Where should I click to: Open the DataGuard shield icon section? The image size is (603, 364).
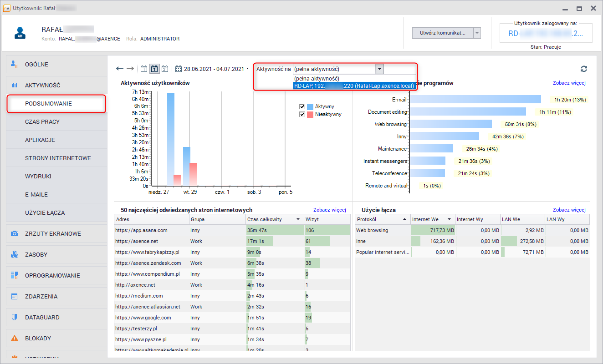tap(15, 317)
